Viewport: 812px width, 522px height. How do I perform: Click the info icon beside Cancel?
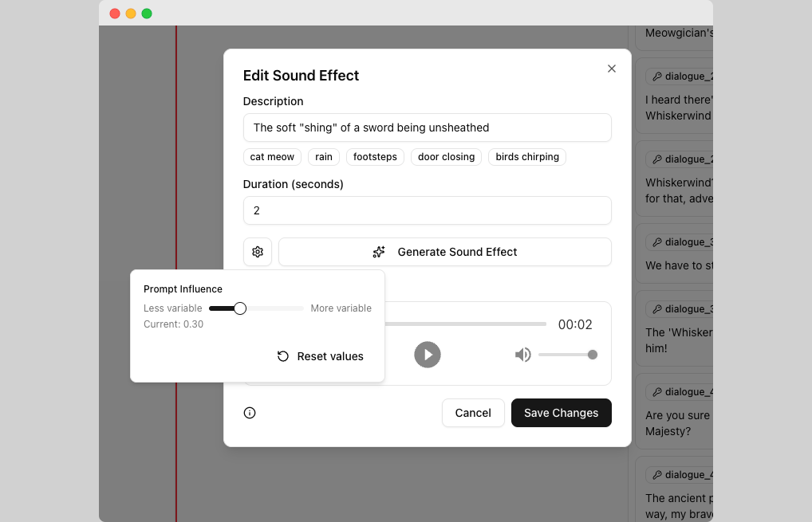click(250, 413)
